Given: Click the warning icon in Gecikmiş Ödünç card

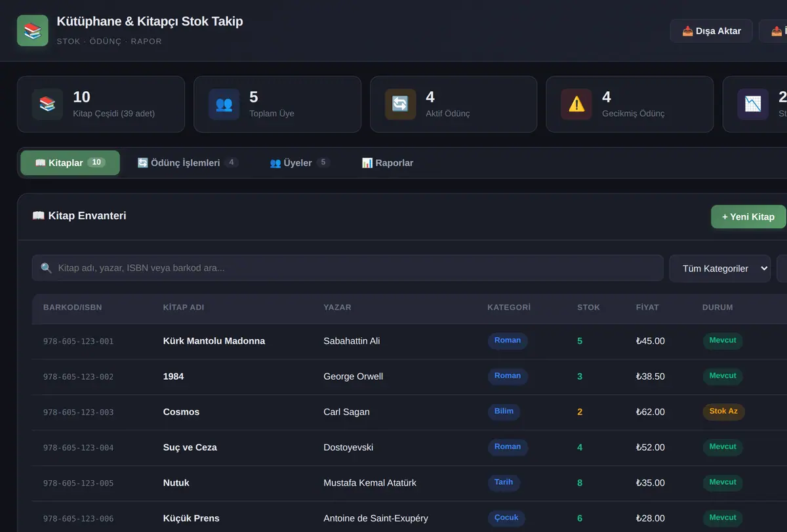Looking at the screenshot, I should point(576,104).
